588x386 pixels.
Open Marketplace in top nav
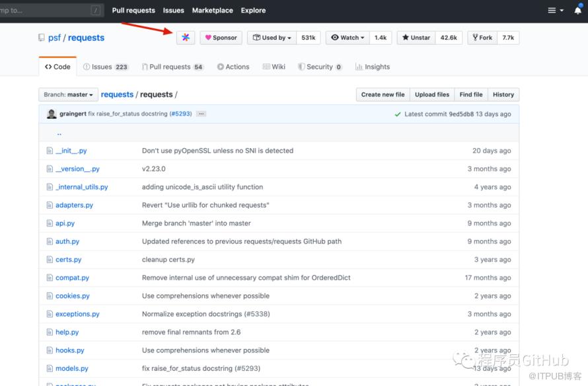click(x=212, y=11)
